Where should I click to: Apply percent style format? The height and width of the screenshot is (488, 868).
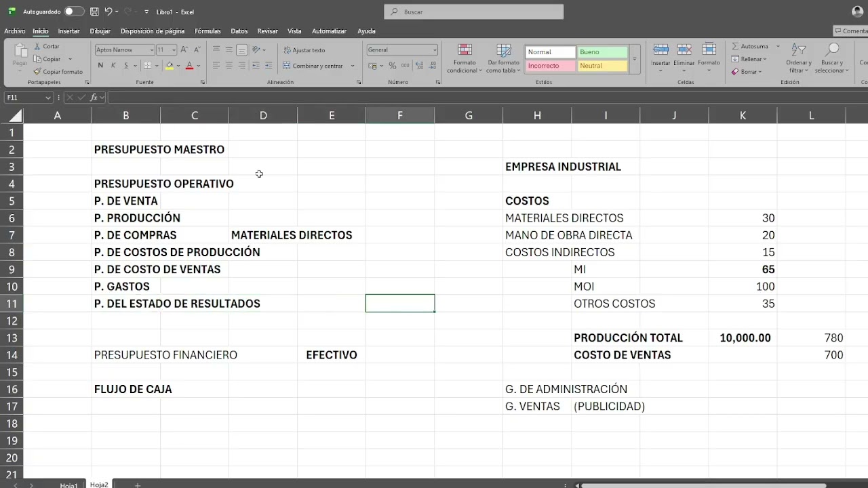(x=392, y=66)
